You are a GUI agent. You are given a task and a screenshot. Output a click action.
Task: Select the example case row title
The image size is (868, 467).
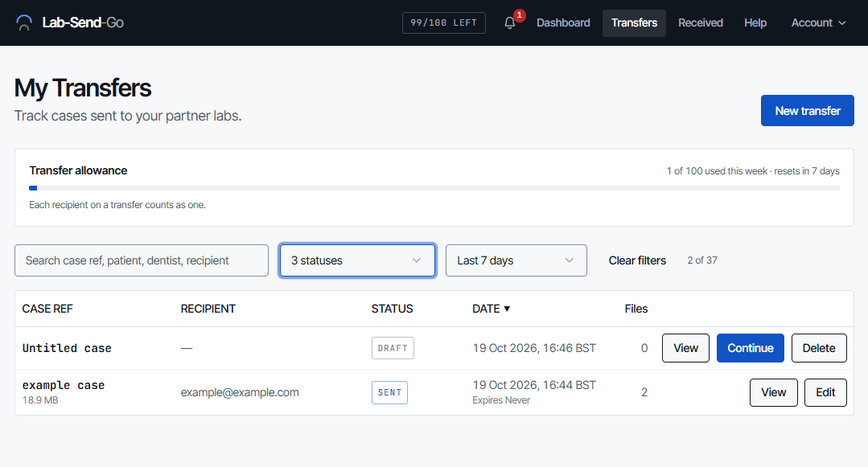click(64, 385)
